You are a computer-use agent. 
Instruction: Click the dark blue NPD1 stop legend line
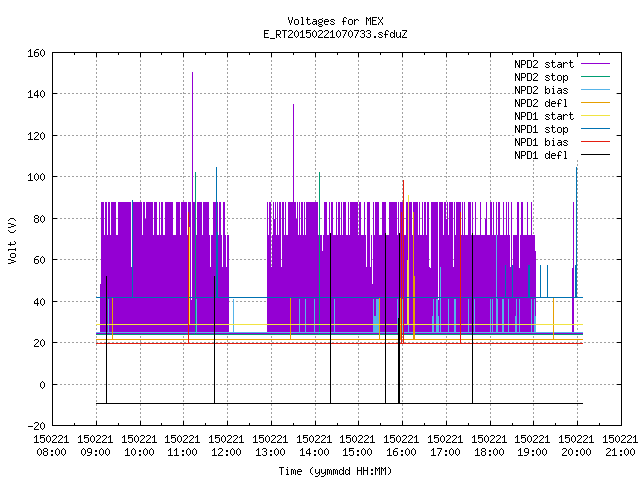595,129
